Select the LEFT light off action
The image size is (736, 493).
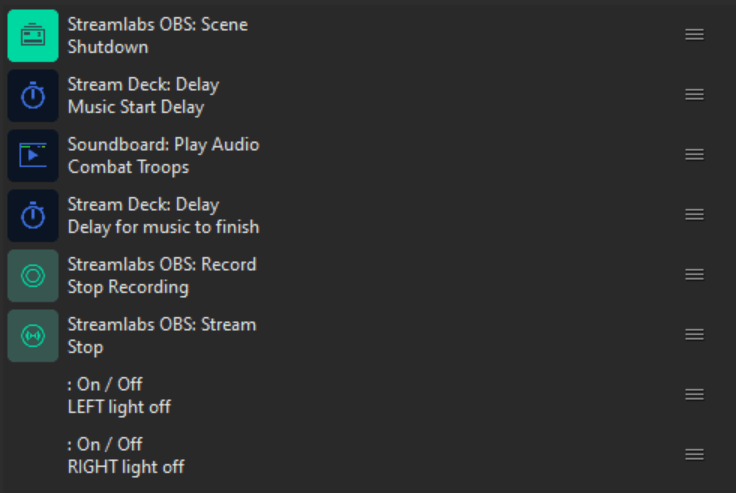point(119,407)
